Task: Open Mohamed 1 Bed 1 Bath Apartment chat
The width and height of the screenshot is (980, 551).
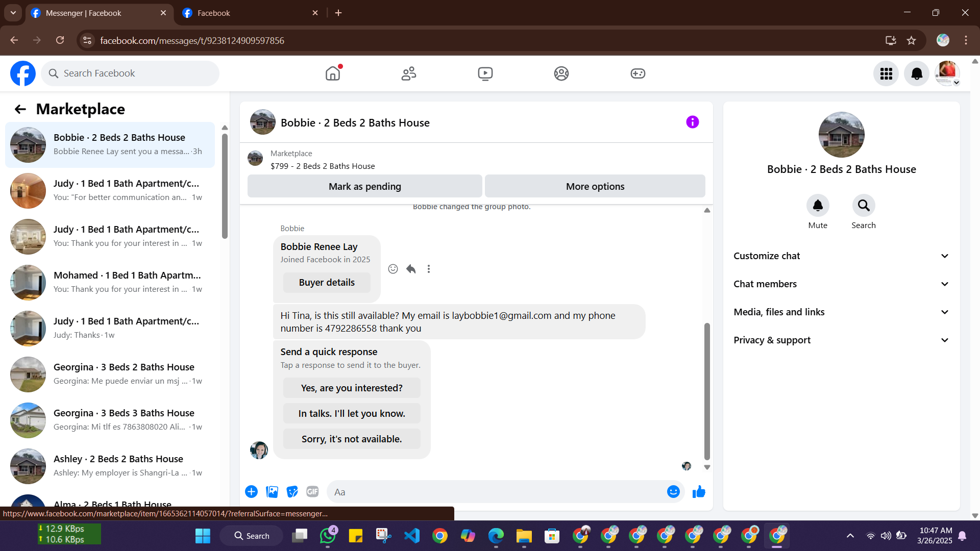Action: point(110,283)
